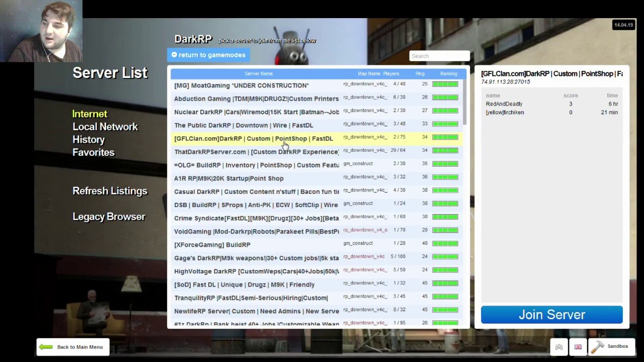This screenshot has height=362, width=644.
Task: Open the game controller options icon
Action: tap(559, 347)
